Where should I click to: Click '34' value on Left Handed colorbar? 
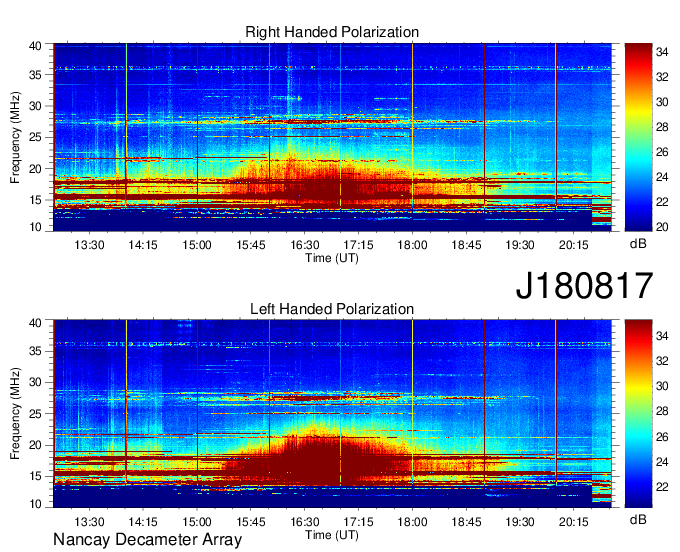pyautogui.click(x=662, y=336)
